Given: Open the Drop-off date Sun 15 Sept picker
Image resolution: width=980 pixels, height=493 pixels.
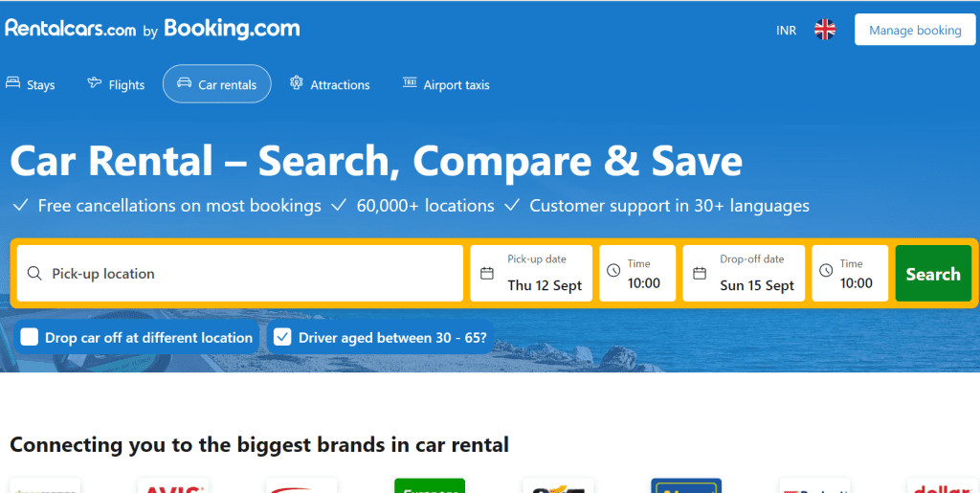Looking at the screenshot, I should (x=744, y=273).
